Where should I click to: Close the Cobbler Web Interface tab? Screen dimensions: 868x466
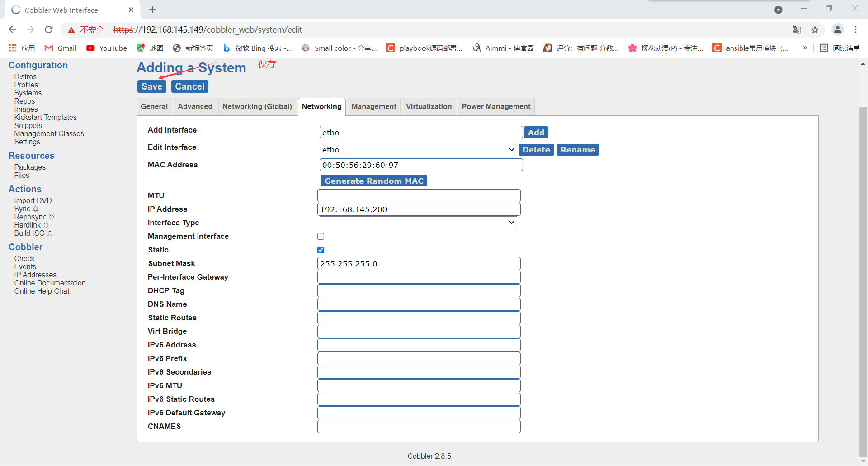click(x=131, y=10)
